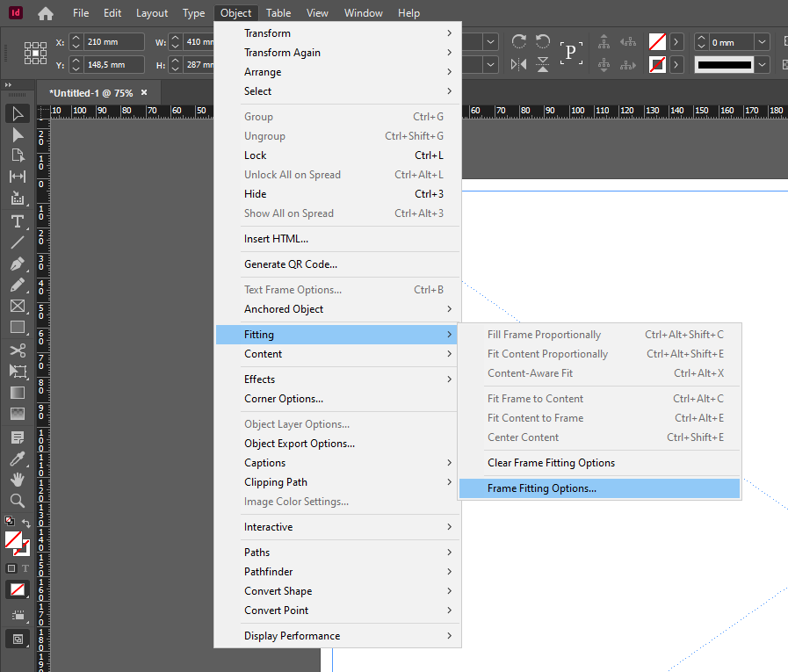This screenshot has height=672, width=788.
Task: Click the Home icon
Action: tap(46, 13)
